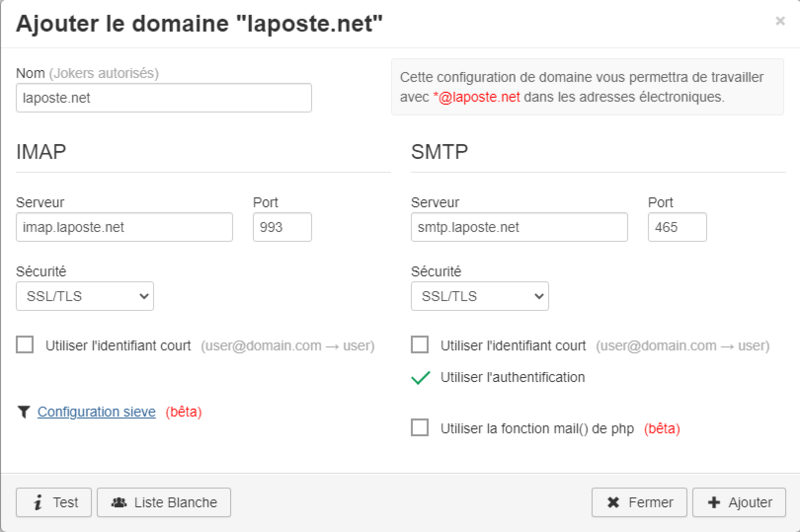
Task: Click the domain Nom input field
Action: point(164,98)
